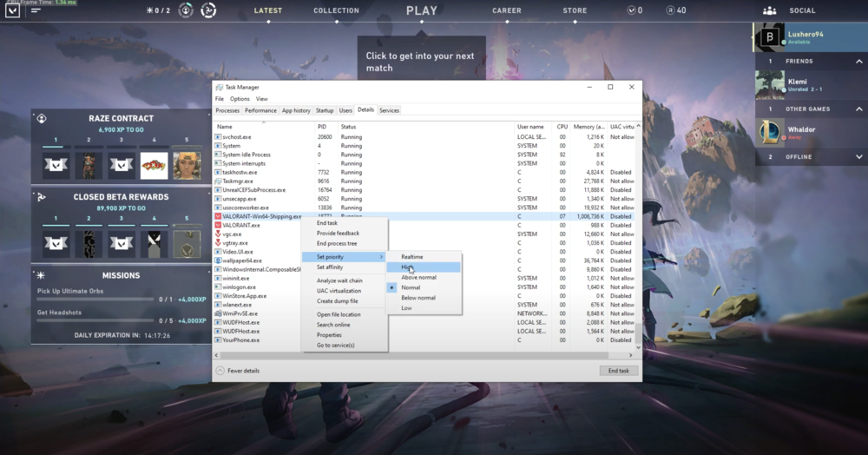This screenshot has width=868, height=455.
Task: Select the Realtime priority option
Action: coord(411,257)
